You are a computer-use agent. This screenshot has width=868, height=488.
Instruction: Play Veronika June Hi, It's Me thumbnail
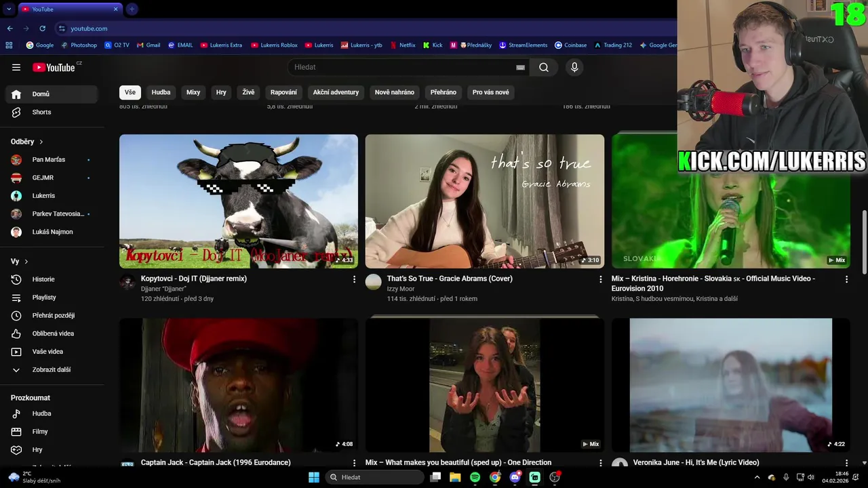(731, 385)
